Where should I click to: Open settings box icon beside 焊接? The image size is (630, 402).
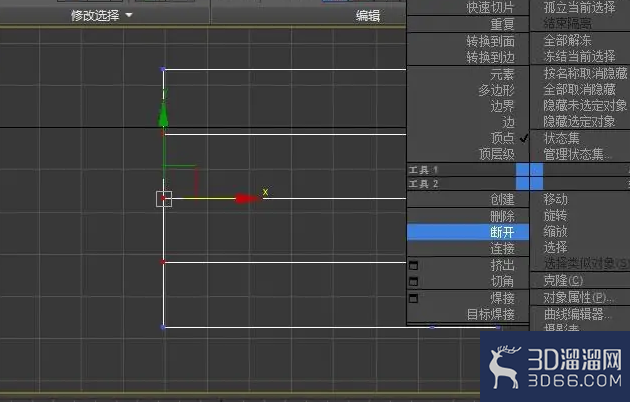coord(413,298)
